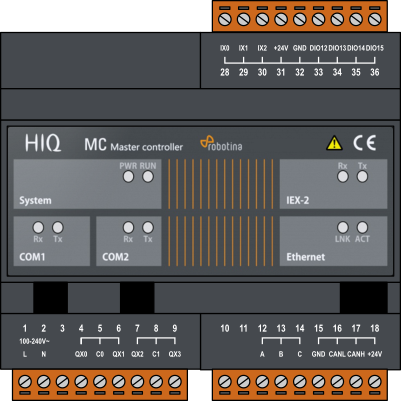Image resolution: width=401 pixels, height=401 pixels.
Task: Click the RUN LED indicator
Action: [148, 177]
